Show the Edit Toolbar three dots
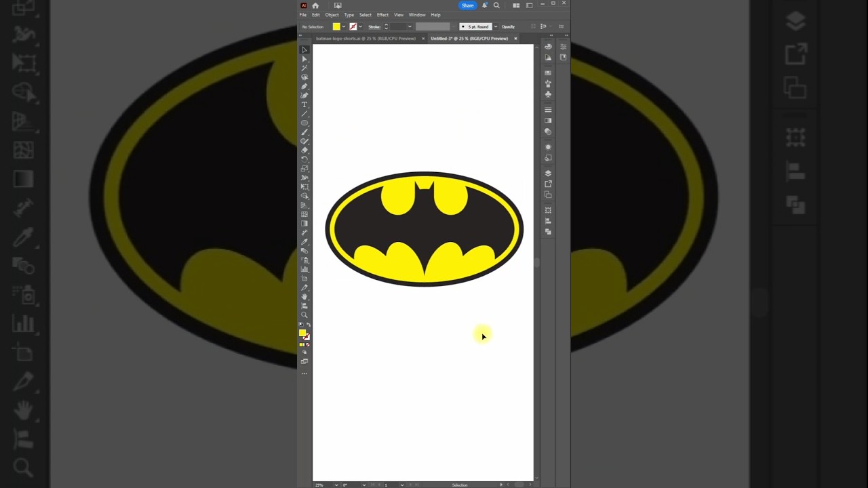The image size is (868, 488). point(304,373)
